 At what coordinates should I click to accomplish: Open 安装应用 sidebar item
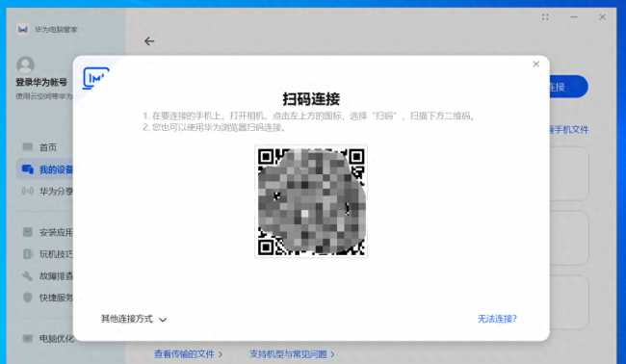click(x=47, y=232)
